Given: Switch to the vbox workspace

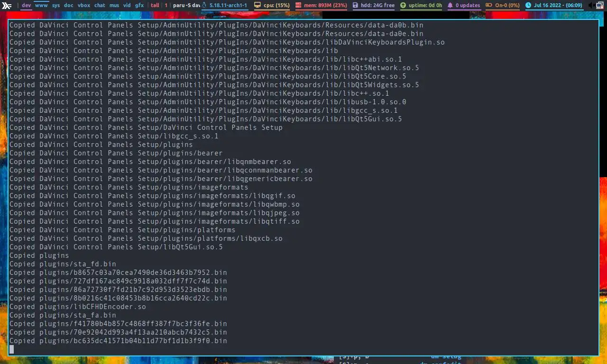Looking at the screenshot, I should coord(84,6).
